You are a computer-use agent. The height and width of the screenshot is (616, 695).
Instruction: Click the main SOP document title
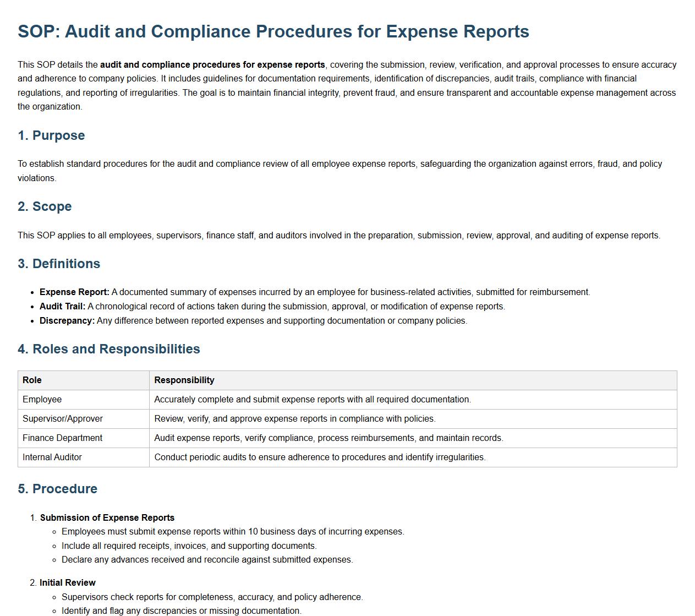(273, 31)
